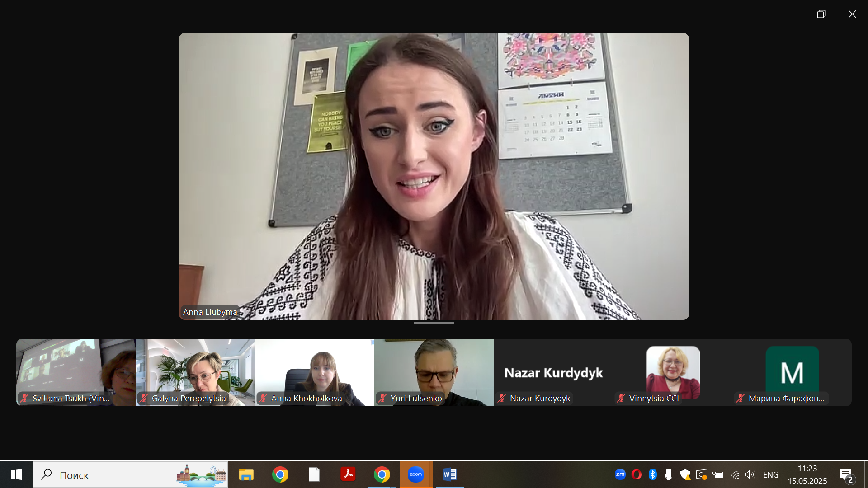Switch ENG input language indicator
This screenshot has width=868, height=488.
click(x=770, y=474)
